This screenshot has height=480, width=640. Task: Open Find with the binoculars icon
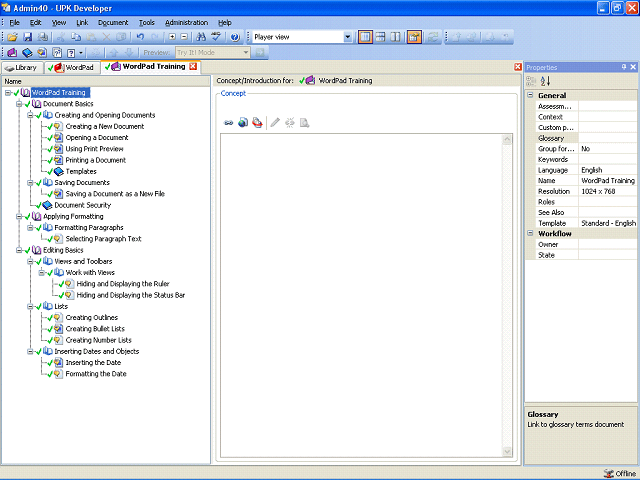click(201, 37)
